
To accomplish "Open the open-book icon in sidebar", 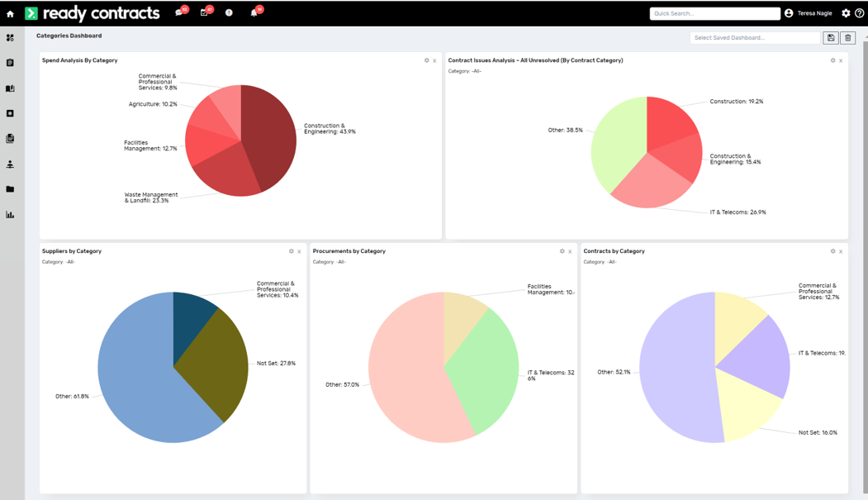I will coord(10,88).
